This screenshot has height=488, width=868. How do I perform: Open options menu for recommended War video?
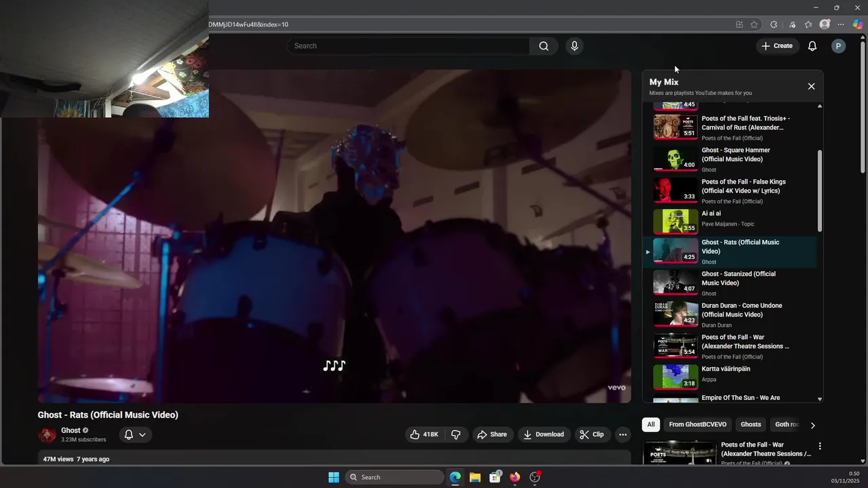(x=820, y=446)
